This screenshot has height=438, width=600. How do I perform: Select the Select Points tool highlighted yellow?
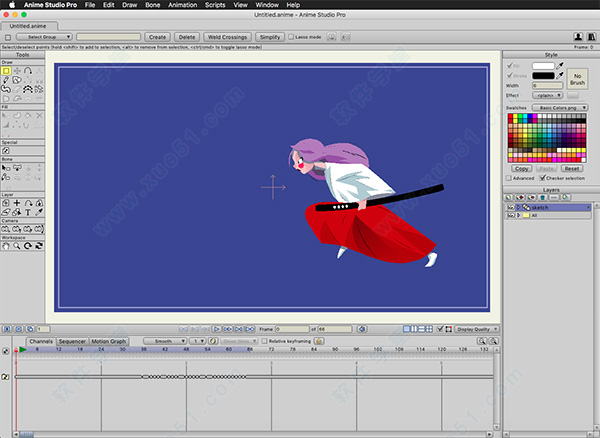pos(6,71)
